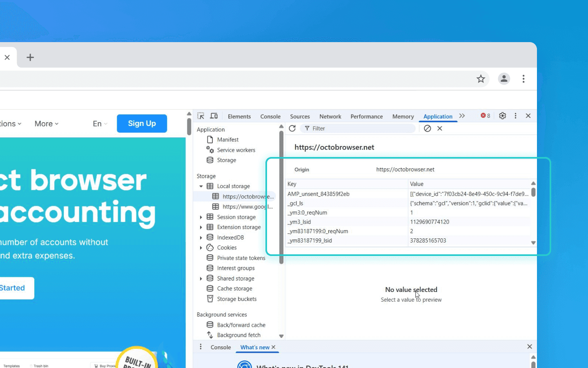
Task: Clear all storage entries icon
Action: tap(428, 128)
